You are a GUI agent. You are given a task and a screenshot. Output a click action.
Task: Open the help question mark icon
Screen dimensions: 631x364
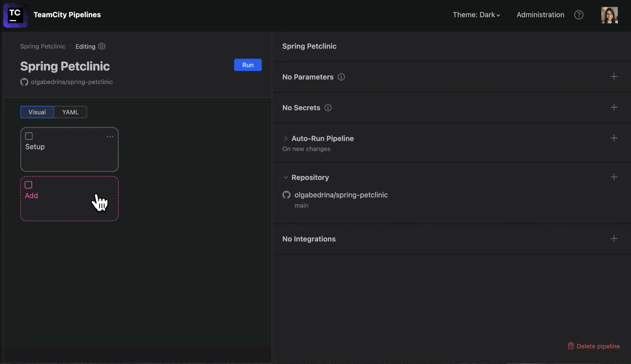click(x=579, y=15)
